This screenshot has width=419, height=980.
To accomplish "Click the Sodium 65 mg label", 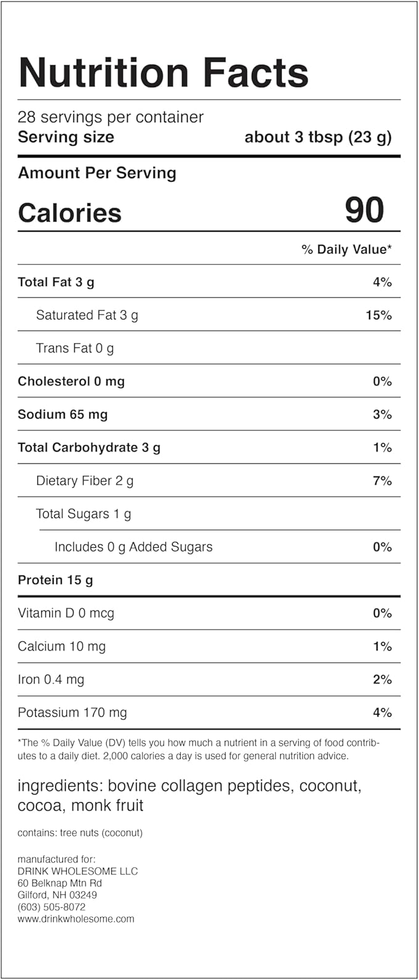I will click(62, 414).
